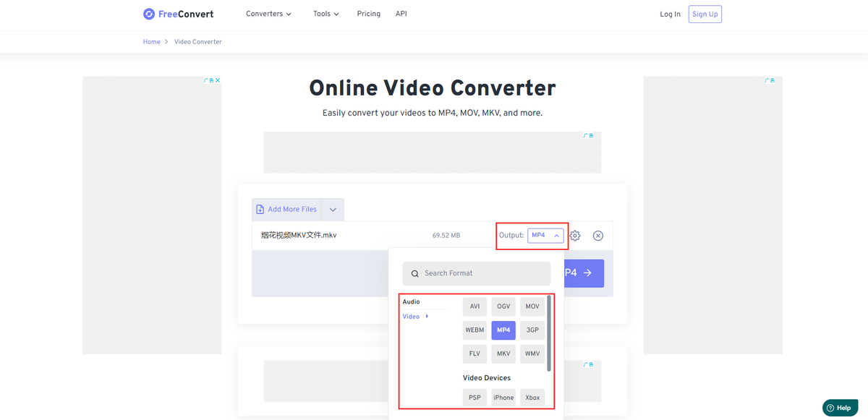Open the API page
Screen dimensions: 868x420
point(401,14)
